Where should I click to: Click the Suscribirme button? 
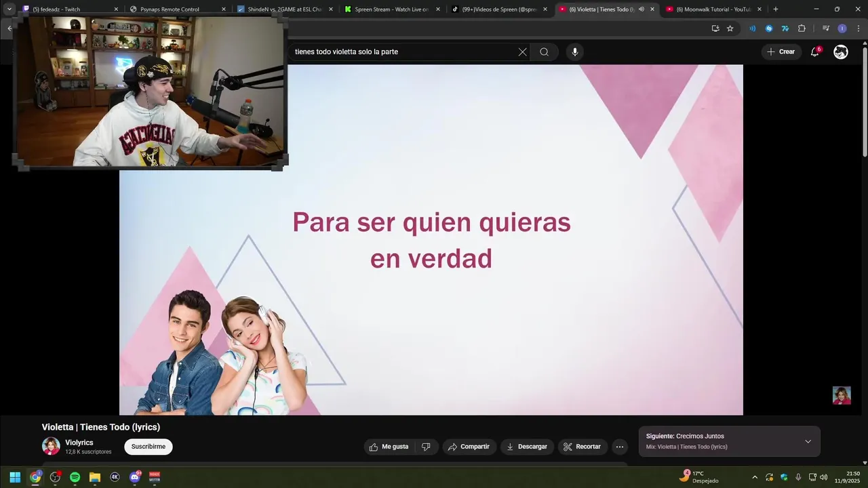pos(149,447)
